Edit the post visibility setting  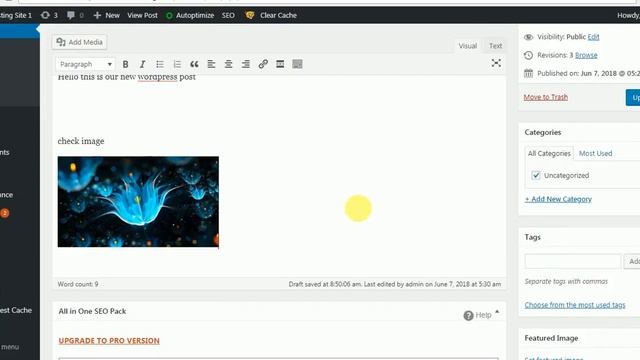point(593,37)
